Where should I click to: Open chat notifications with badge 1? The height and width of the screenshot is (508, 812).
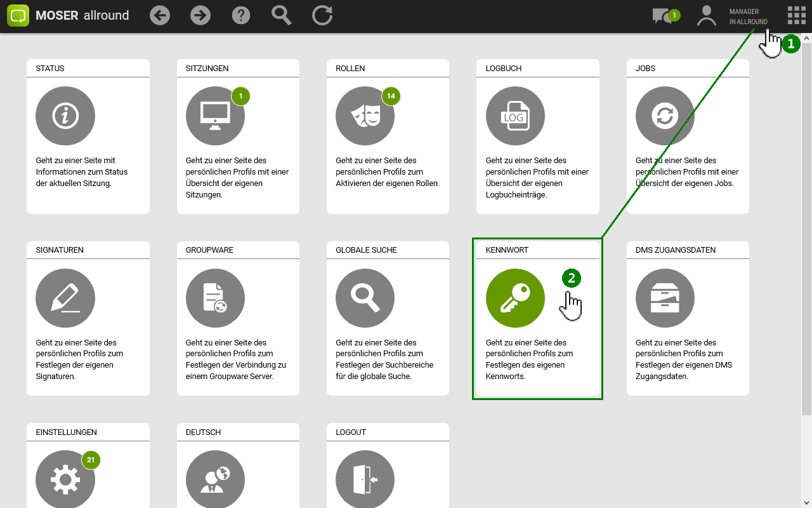point(664,16)
